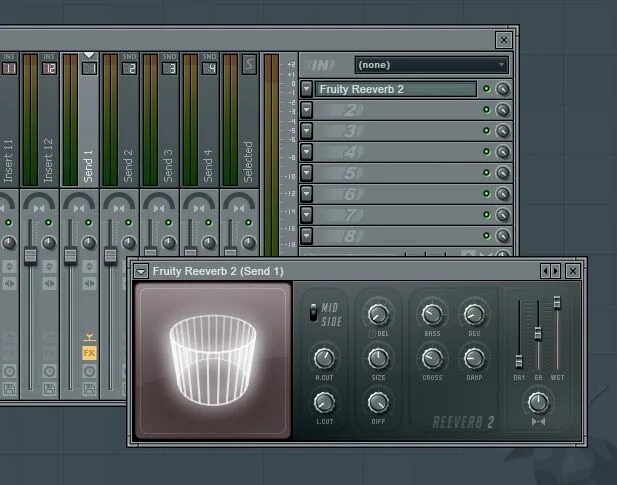Toggle the FX enable button on Send 1
Screen dimensions: 617x485
89,353
